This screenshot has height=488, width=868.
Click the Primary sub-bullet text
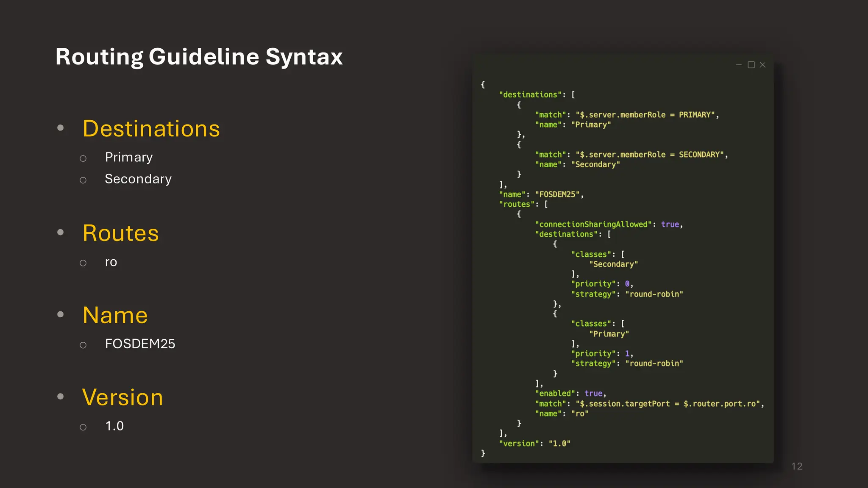pos(129,157)
